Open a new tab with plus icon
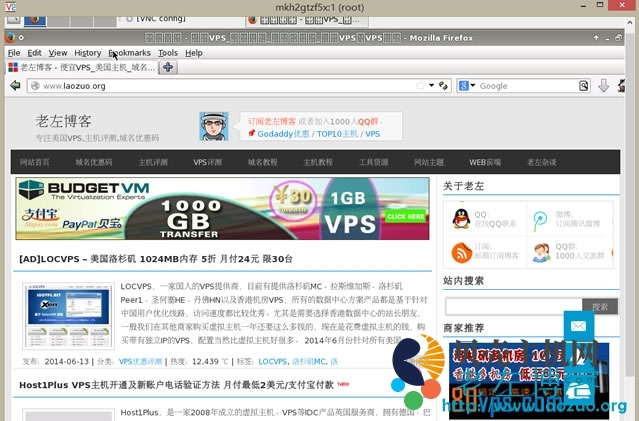The image size is (639, 421). 169,67
